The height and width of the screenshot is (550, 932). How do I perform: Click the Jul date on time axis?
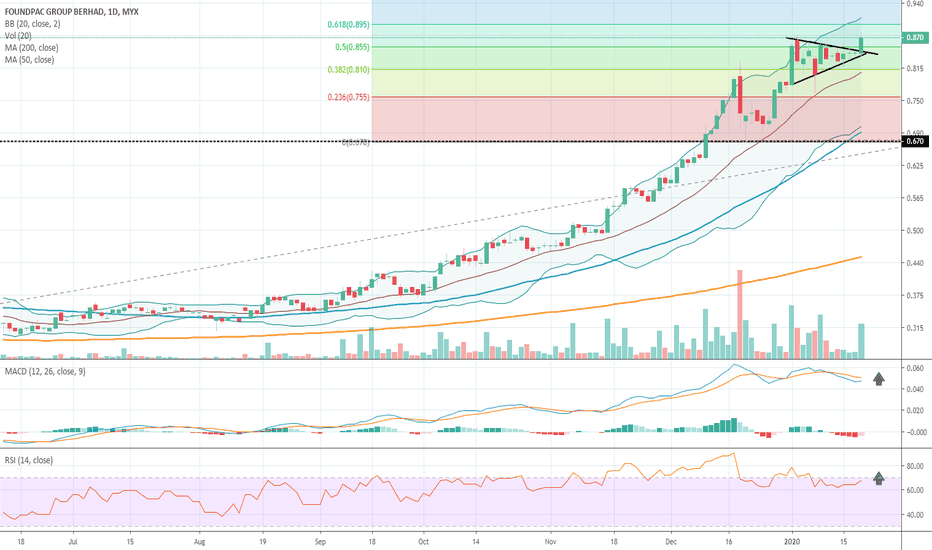click(x=73, y=542)
